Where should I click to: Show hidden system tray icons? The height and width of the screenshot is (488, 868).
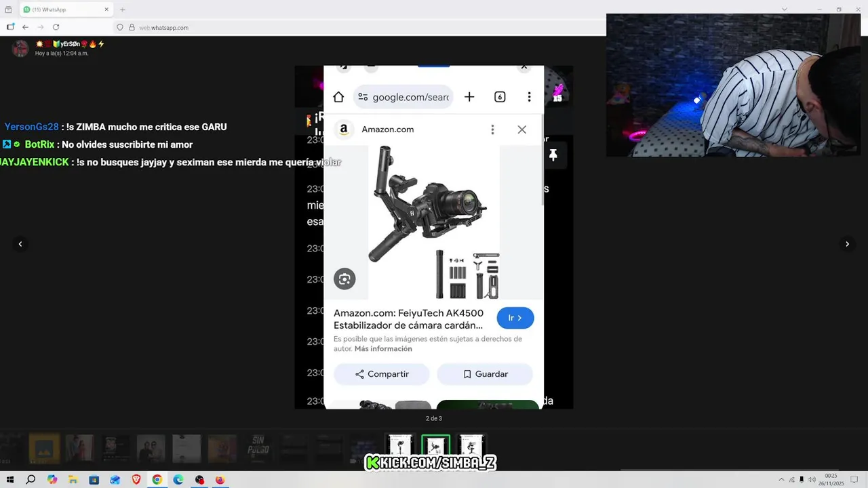click(781, 480)
